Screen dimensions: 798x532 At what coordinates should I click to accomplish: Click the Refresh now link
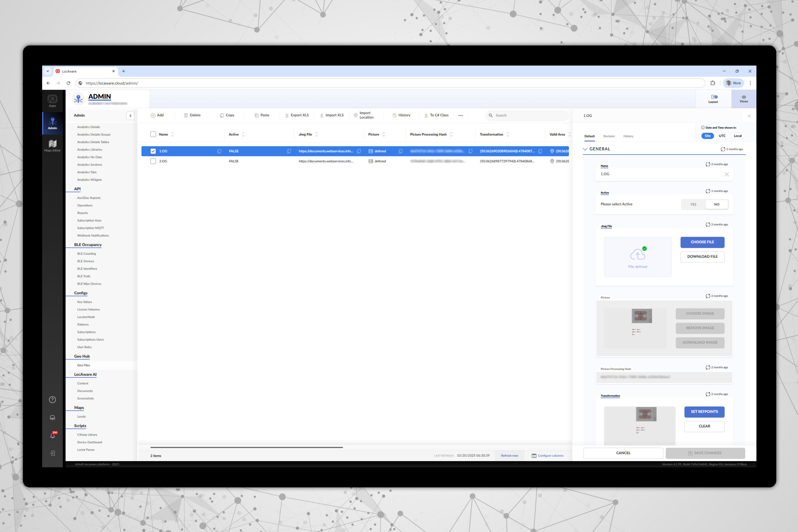click(x=509, y=456)
